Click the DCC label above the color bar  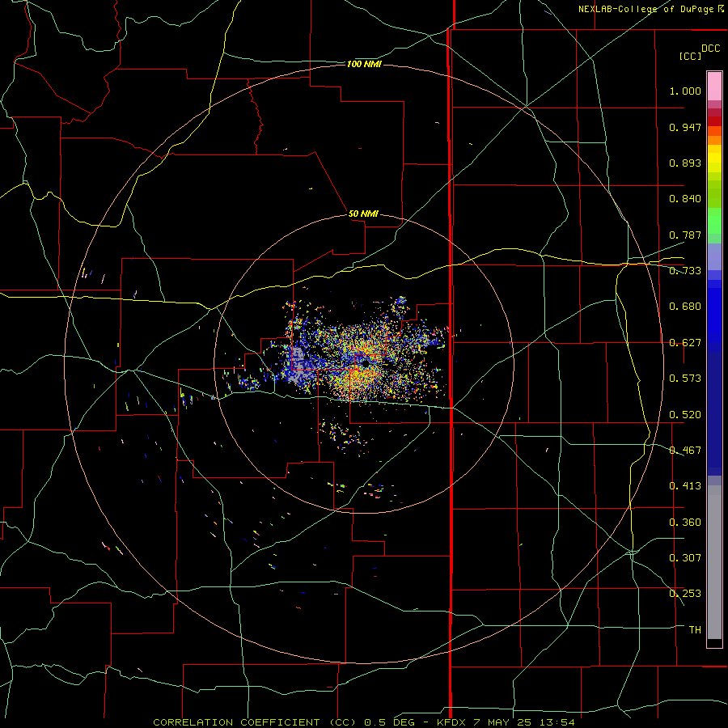click(x=710, y=49)
